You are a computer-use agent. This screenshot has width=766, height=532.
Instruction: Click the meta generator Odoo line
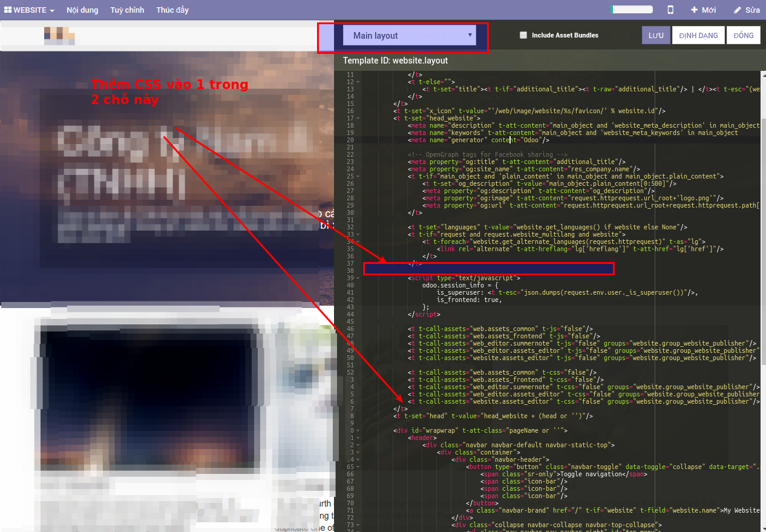[479, 140]
